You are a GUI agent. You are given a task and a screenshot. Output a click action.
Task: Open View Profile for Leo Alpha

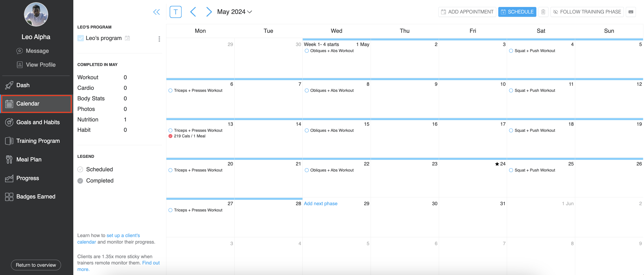click(41, 65)
